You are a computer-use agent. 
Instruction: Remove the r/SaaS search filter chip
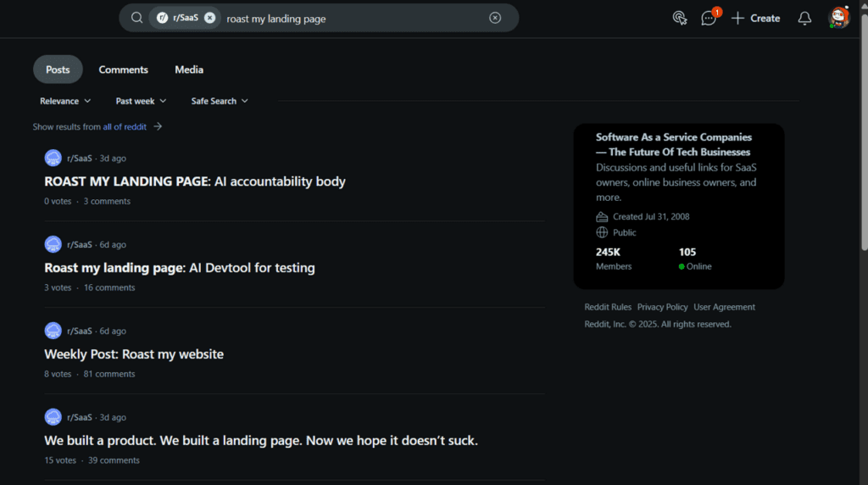coord(209,18)
